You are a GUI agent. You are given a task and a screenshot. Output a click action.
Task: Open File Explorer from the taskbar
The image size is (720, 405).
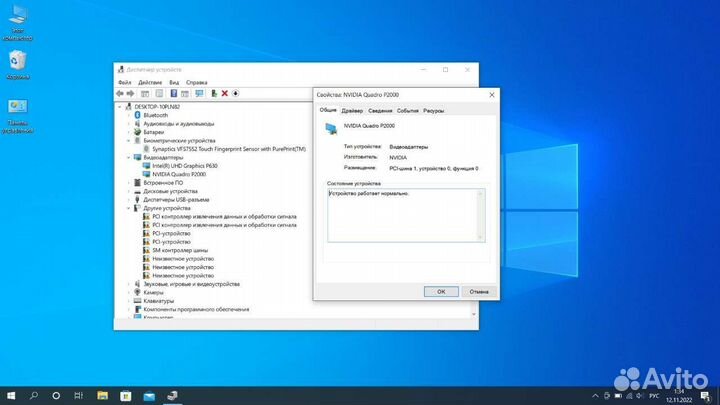pyautogui.click(x=102, y=395)
